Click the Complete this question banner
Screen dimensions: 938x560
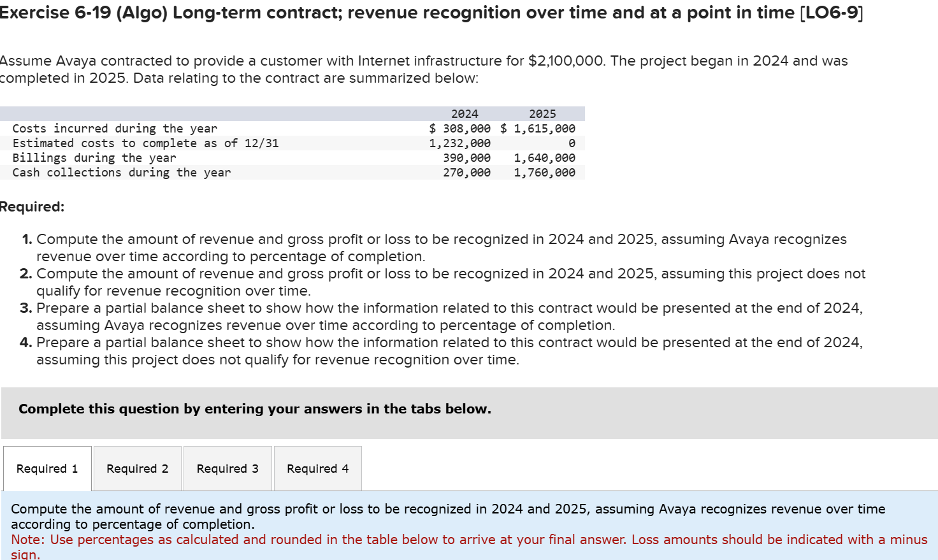tap(254, 408)
